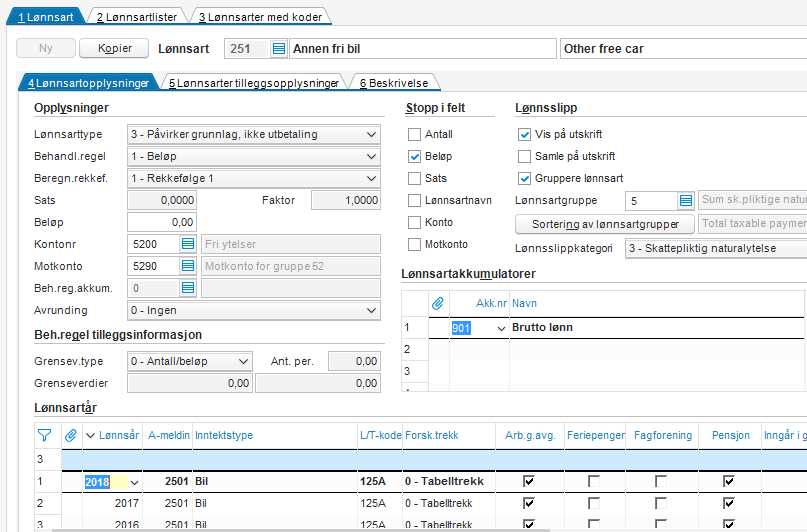
Task: Click 0 - Tabelltrekk in 2017 row
Action: pos(438,503)
